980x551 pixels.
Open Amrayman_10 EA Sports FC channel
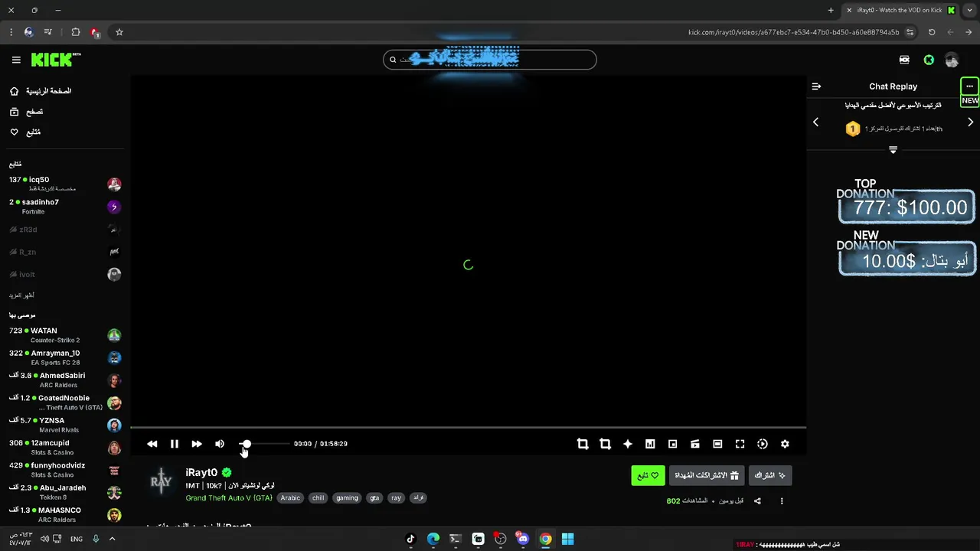click(65, 357)
